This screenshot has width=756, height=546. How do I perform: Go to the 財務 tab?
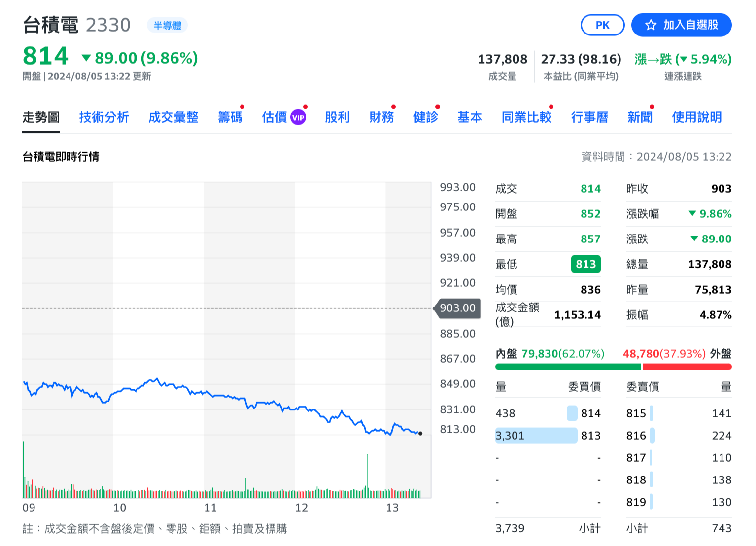click(x=381, y=117)
